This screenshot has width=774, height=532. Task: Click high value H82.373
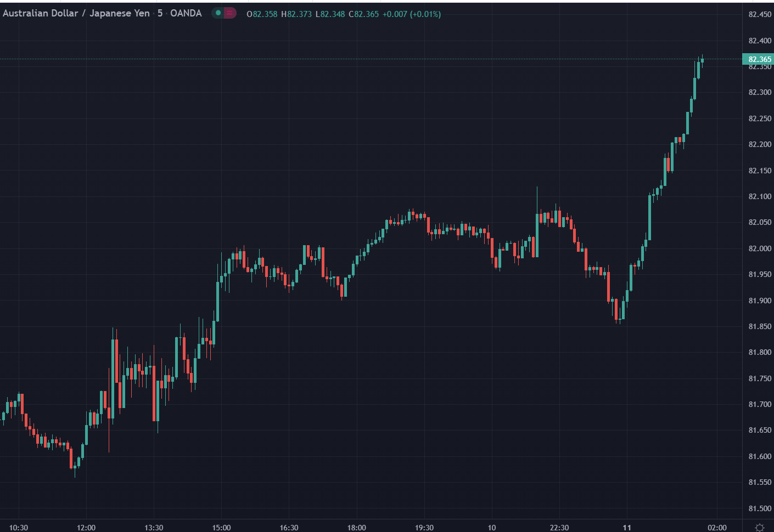[x=296, y=14]
